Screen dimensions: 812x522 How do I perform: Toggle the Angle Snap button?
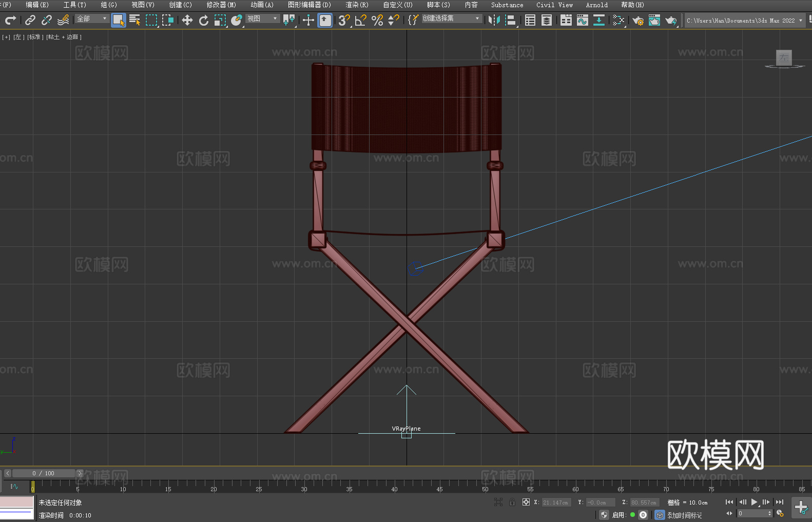pyautogui.click(x=361, y=20)
